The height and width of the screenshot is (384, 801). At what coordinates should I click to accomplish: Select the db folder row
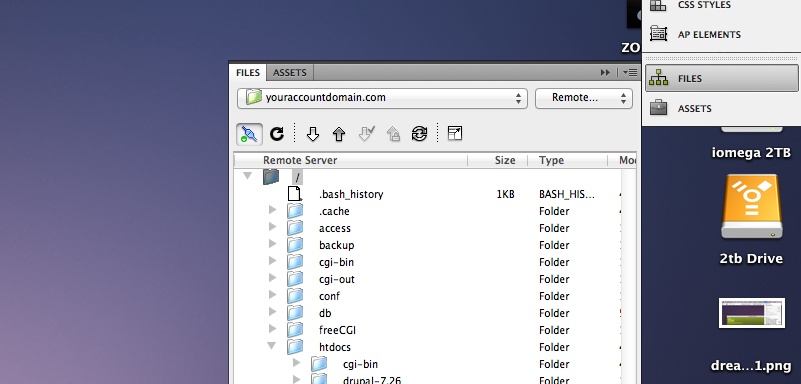[x=427, y=313]
